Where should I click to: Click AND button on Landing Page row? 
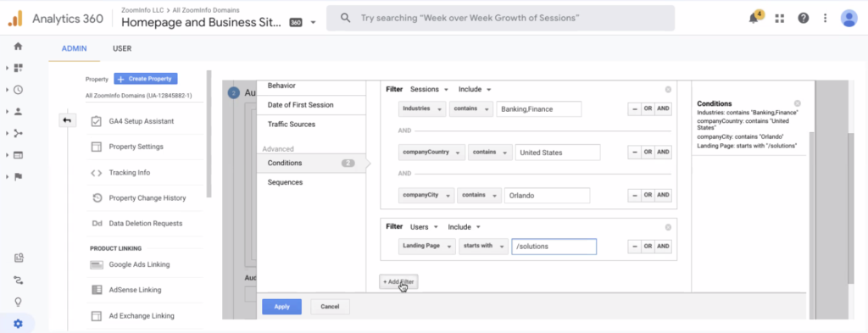[663, 247]
